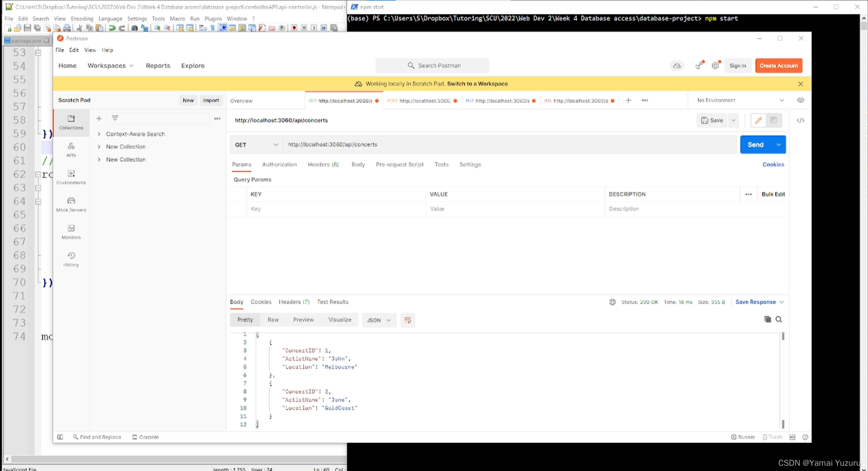The width and height of the screenshot is (868, 471).
Task: Open the Monitors panel
Action: click(71, 232)
